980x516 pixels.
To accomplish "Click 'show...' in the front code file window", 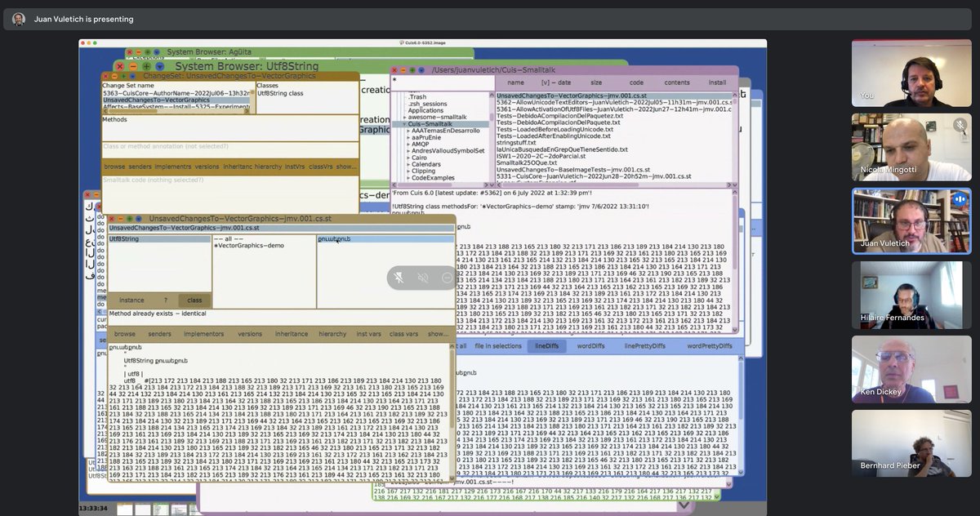I will [x=438, y=334].
